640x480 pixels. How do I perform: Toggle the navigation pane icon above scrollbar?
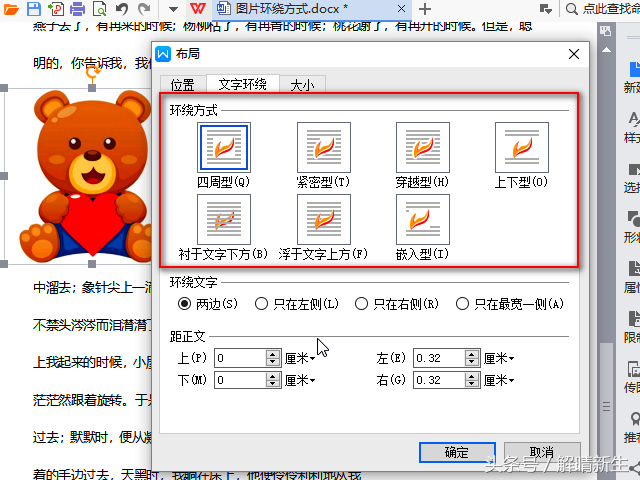tap(606, 31)
